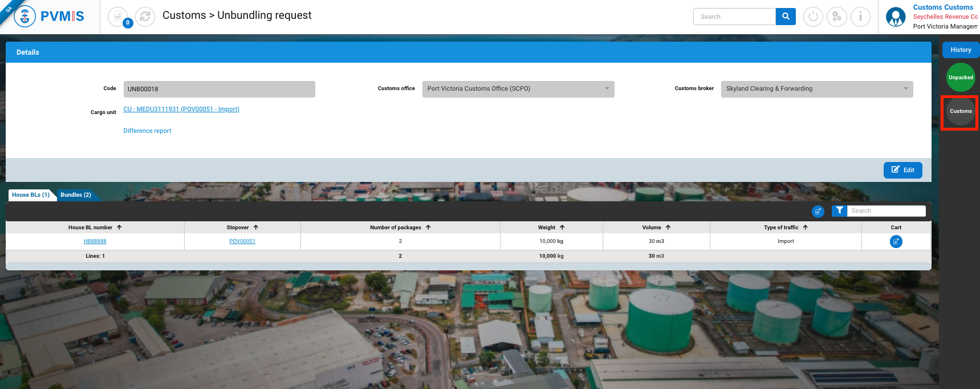Viewport: 980px width, 389px height.
Task: Open the Difference report link
Action: point(147,131)
